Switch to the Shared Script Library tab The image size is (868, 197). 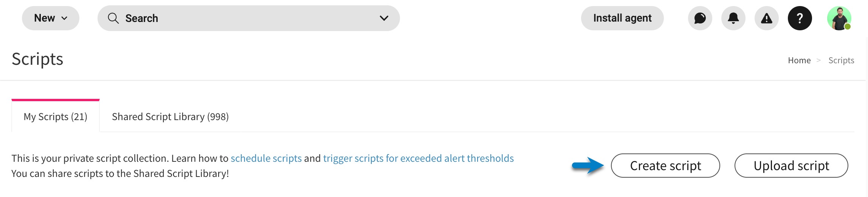170,116
